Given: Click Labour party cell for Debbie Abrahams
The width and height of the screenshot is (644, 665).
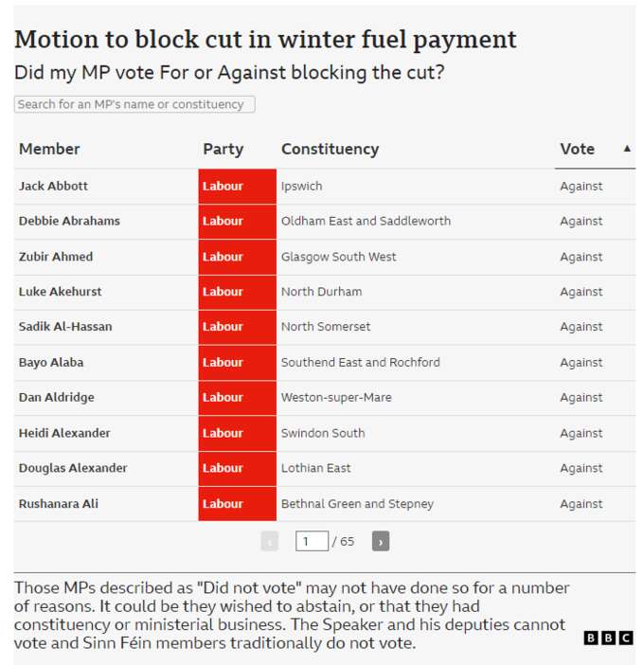Looking at the screenshot, I should (237, 222).
